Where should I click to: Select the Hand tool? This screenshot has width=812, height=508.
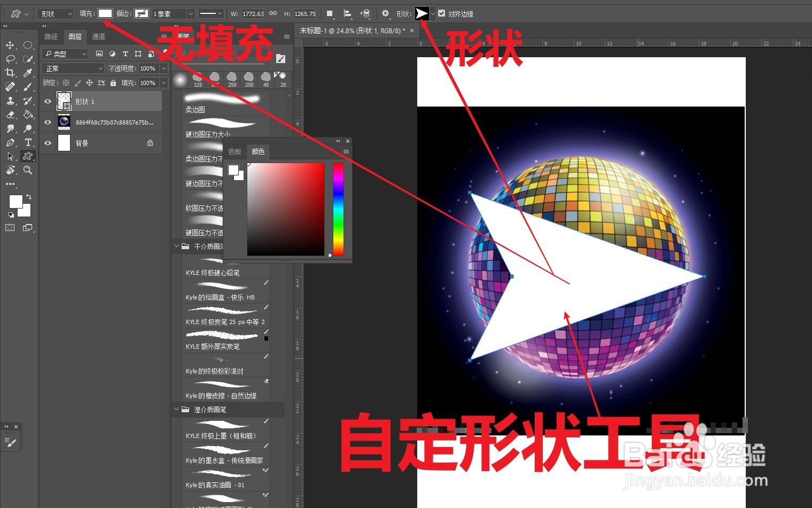pos(10,170)
